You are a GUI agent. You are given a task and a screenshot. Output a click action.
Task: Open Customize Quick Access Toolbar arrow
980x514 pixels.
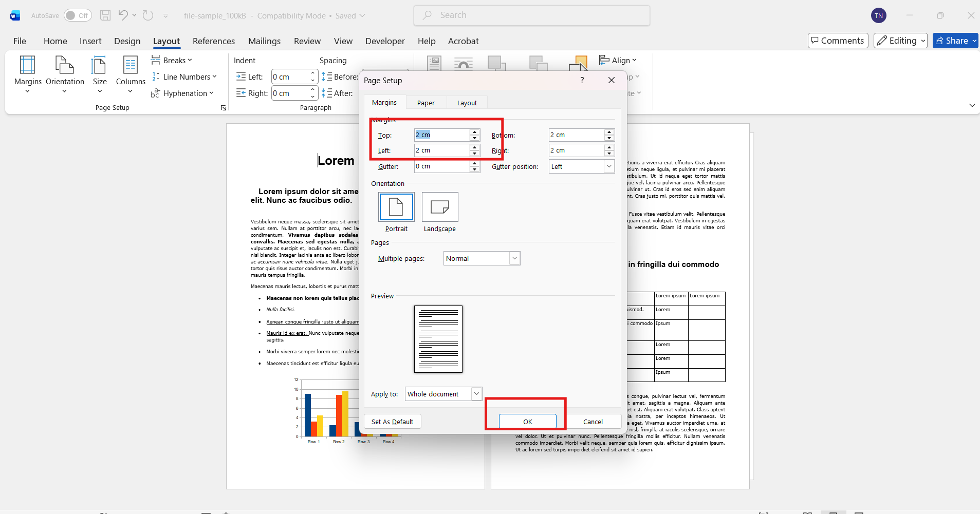[x=165, y=16]
